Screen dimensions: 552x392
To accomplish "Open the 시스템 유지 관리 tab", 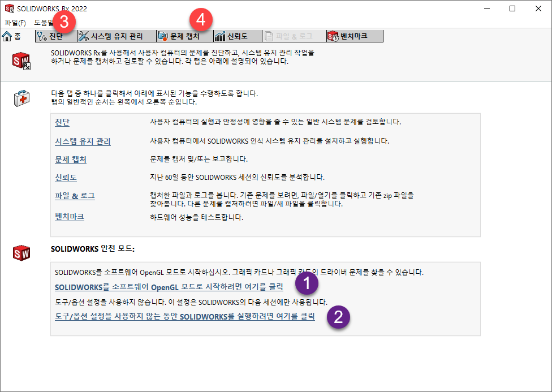I will (117, 36).
